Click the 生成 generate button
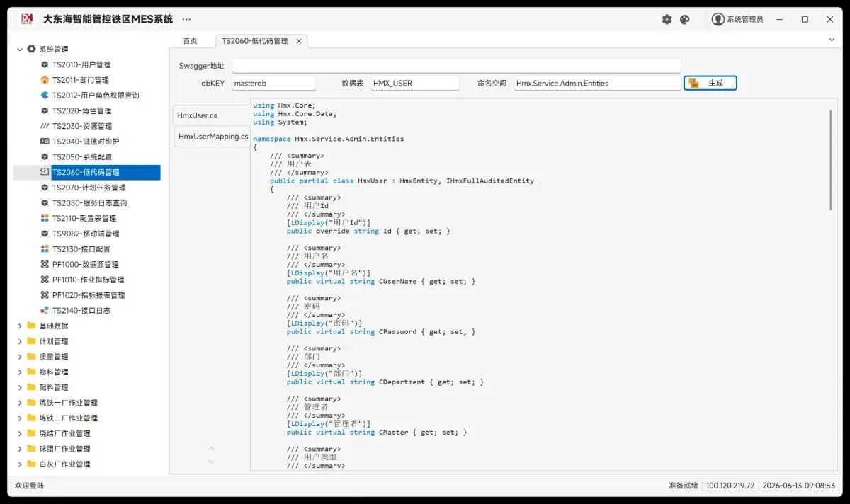 coord(710,83)
